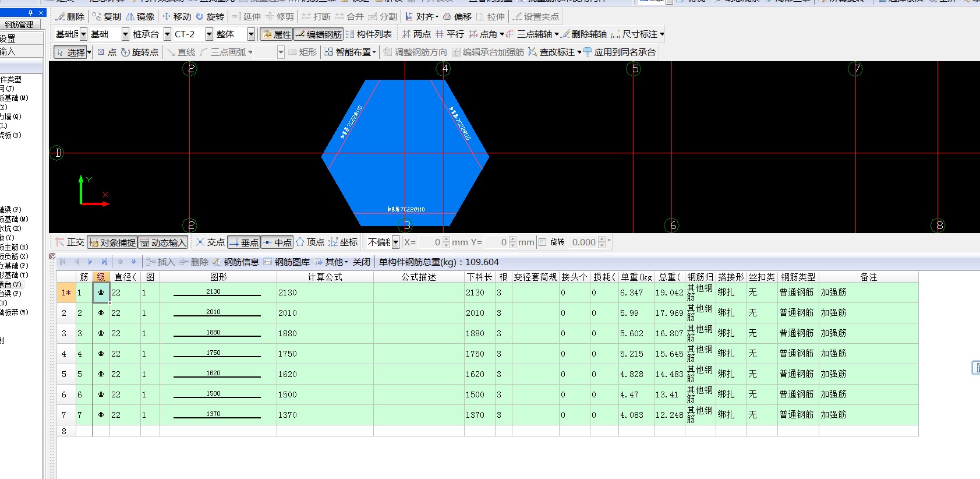Click the 1370 length bar graphic

tap(217, 415)
